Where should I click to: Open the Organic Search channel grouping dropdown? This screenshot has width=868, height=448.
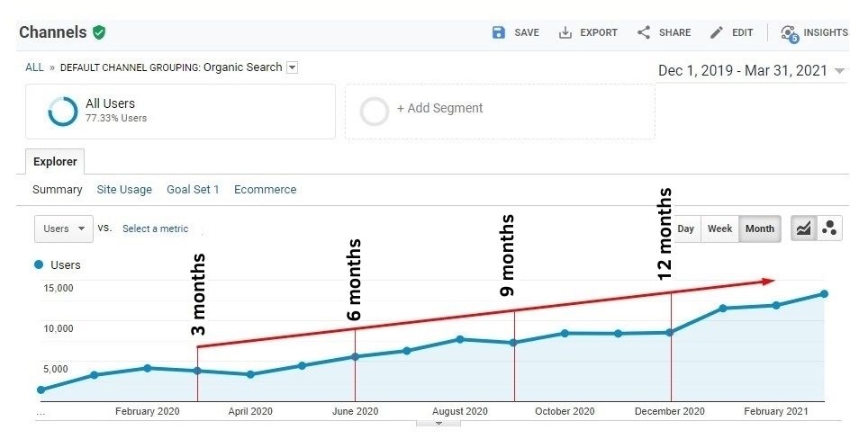[292, 67]
